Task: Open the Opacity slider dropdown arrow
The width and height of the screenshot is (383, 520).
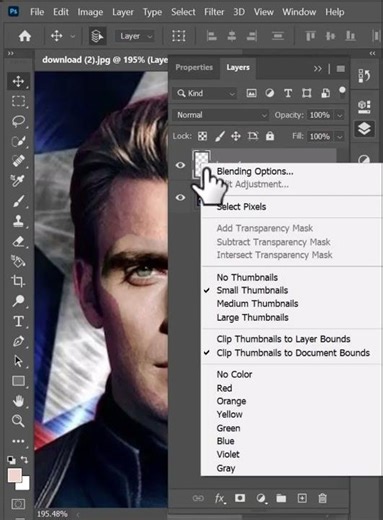Action: point(339,115)
